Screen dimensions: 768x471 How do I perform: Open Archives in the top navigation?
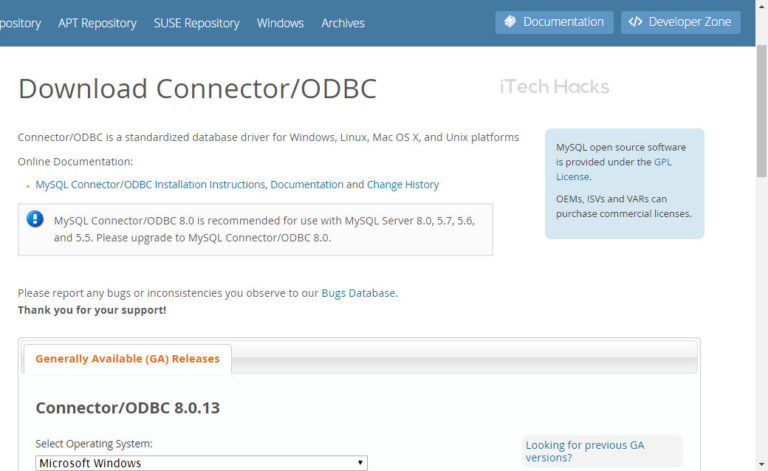point(343,23)
